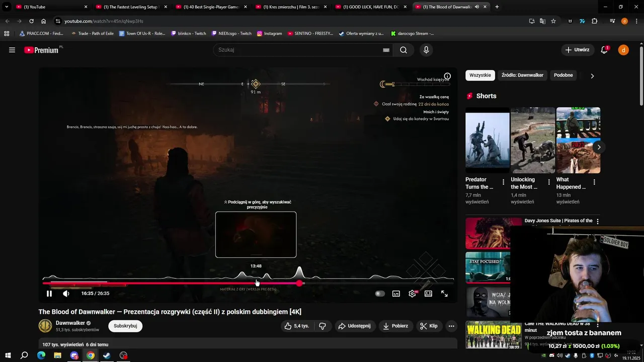Click Utwórz create button
The image size is (644, 362).
(577, 50)
